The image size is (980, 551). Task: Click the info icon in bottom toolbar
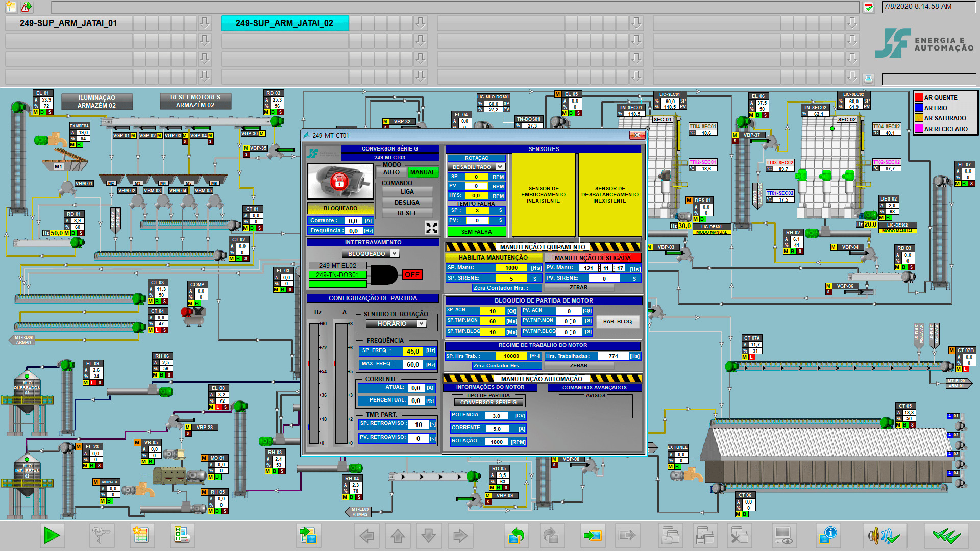point(827,535)
